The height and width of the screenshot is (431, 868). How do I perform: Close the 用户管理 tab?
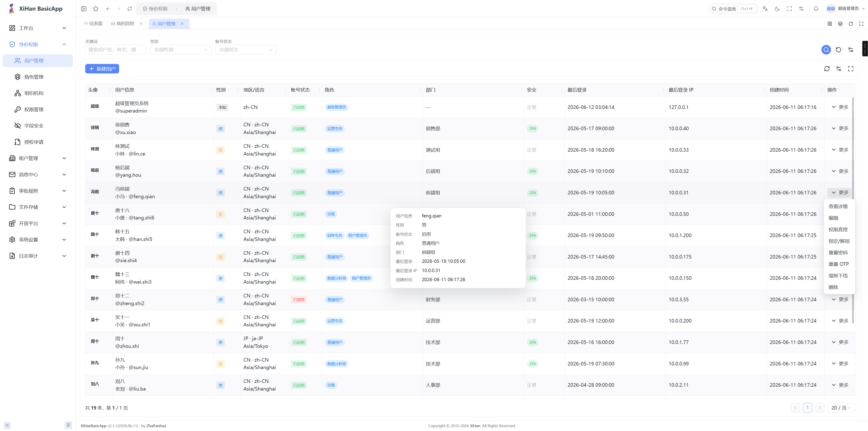click(x=182, y=24)
